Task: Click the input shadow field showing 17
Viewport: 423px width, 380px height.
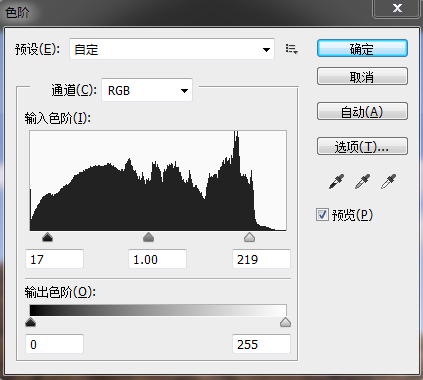Action: coord(55,259)
